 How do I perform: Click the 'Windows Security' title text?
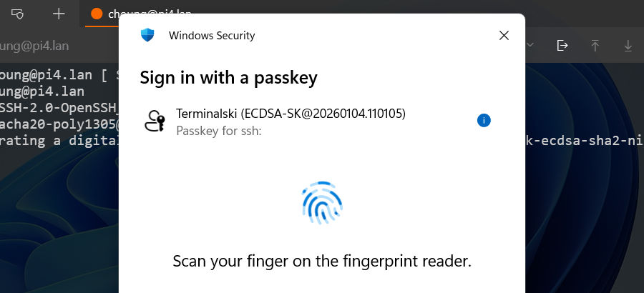point(212,35)
